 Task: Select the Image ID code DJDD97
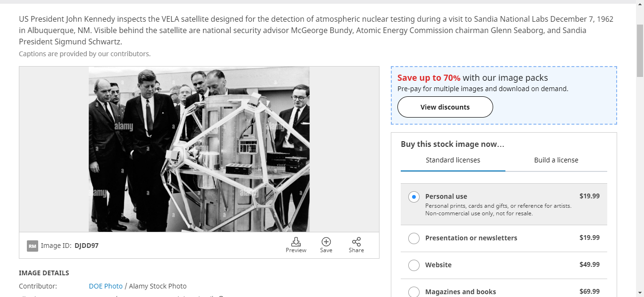[86, 246]
